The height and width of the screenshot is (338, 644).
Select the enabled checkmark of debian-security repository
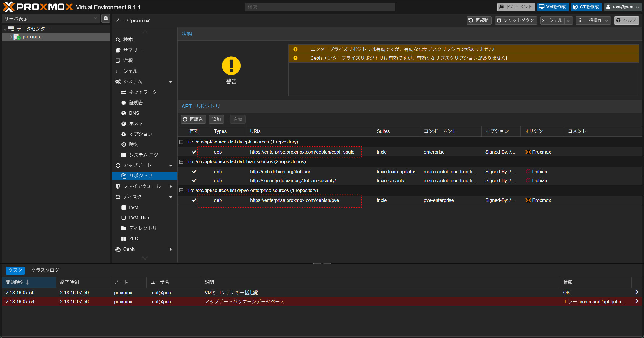194,180
